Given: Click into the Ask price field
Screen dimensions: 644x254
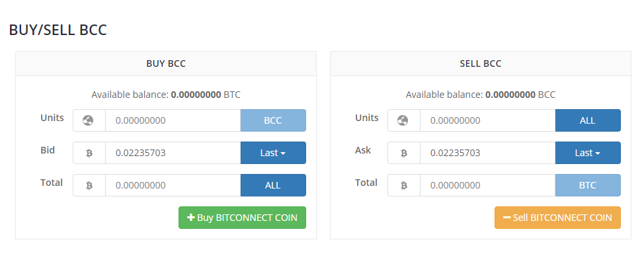Looking at the screenshot, I should pyautogui.click(x=487, y=153).
